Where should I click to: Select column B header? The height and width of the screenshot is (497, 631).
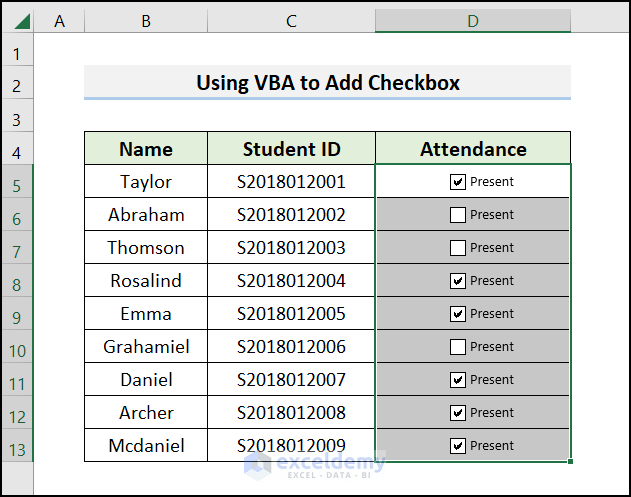coord(146,21)
